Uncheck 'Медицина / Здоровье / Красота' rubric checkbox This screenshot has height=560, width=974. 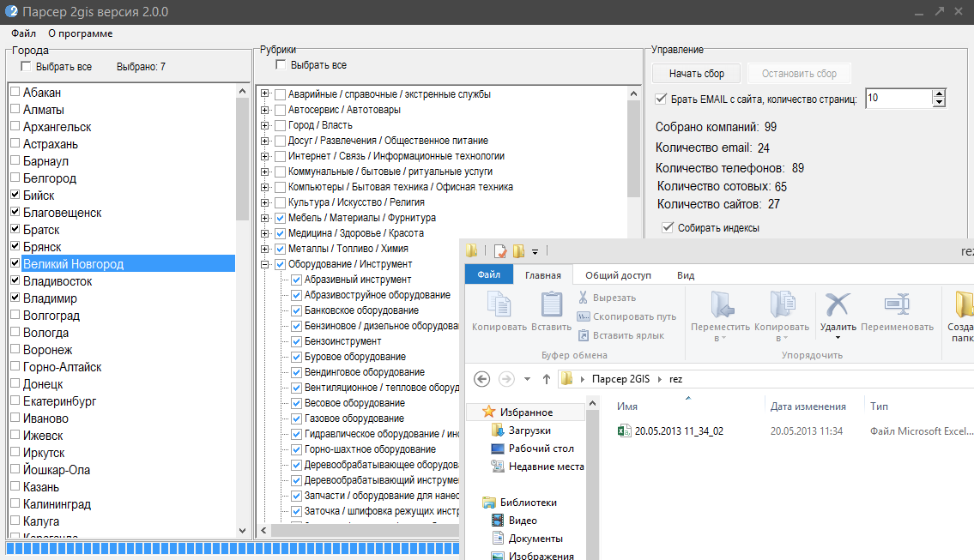pos(280,233)
